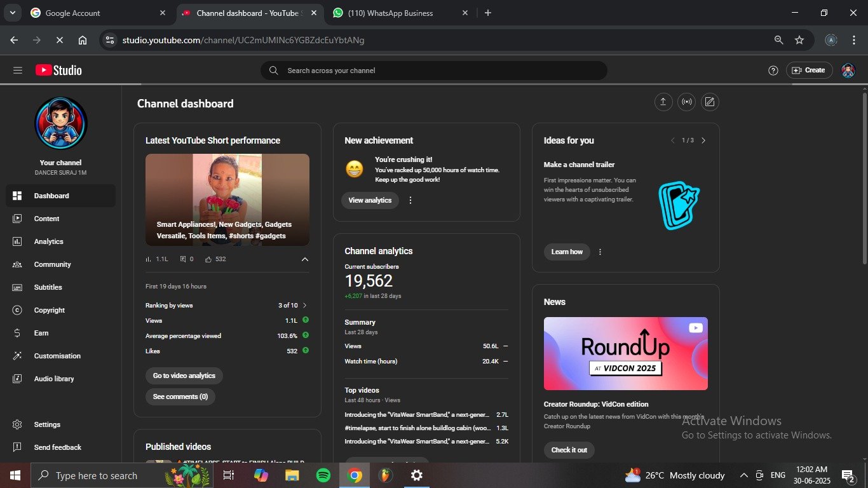Show next idea in Ideas for you
868x488 pixels.
click(x=703, y=140)
